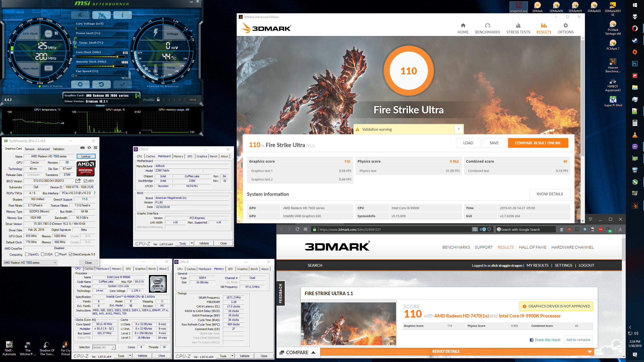The height and width of the screenshot is (362, 644).
Task: Switch to GPU-Z Sensors tab
Action: (x=29, y=149)
